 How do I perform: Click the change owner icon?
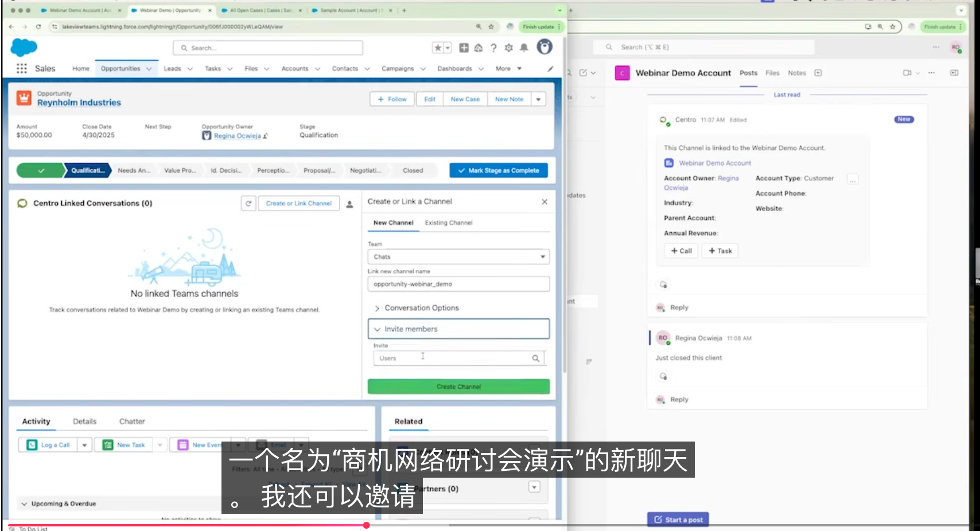[x=266, y=136]
